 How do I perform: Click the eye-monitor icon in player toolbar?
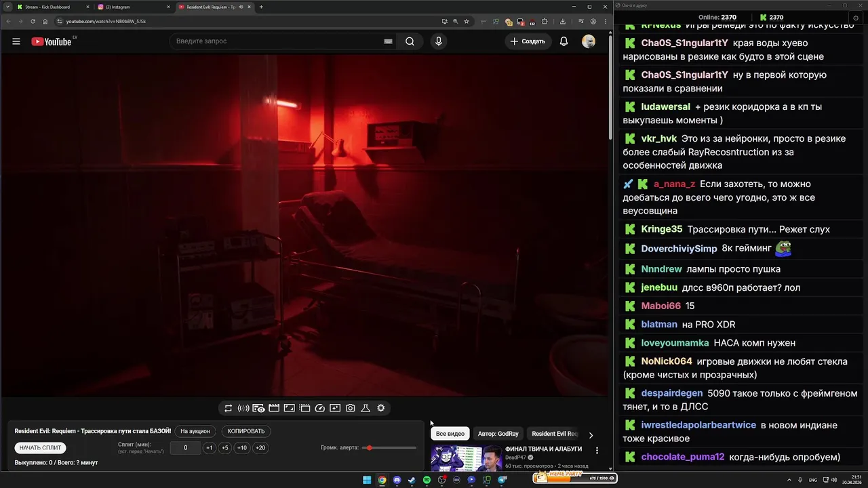click(x=258, y=408)
